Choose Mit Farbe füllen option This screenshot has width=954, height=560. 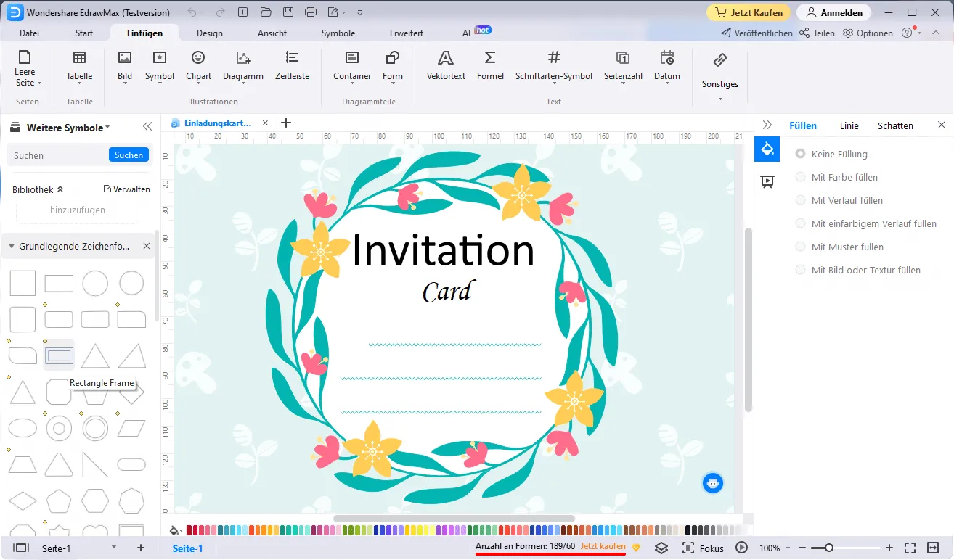[x=801, y=177]
